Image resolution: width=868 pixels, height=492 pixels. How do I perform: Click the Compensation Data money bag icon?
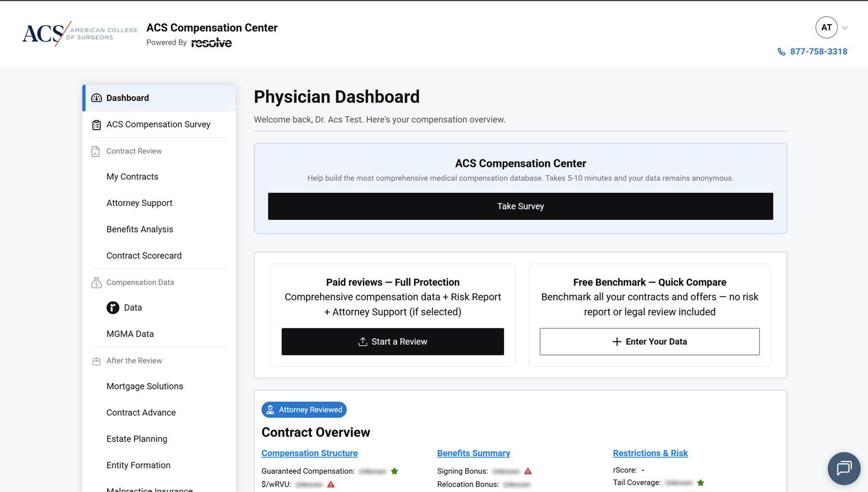coord(96,283)
